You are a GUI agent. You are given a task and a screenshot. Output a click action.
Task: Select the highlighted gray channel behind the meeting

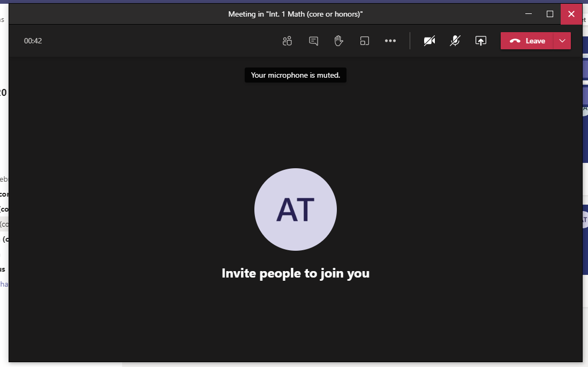click(x=4, y=224)
